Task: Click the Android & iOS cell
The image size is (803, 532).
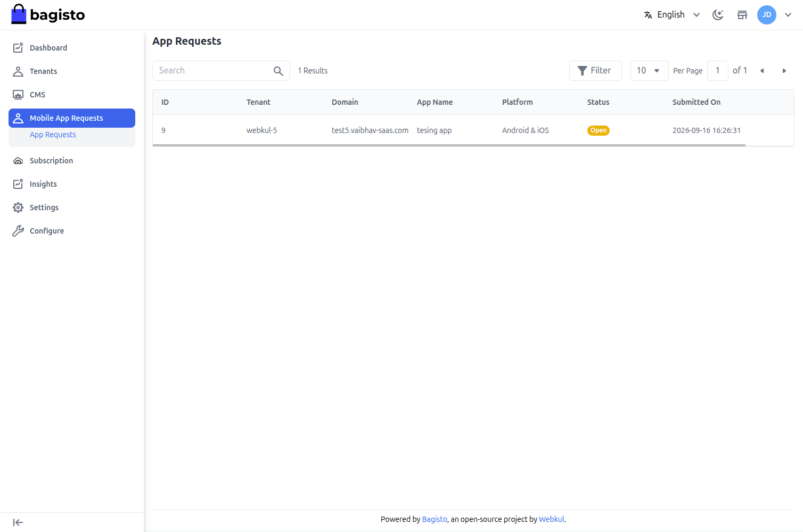Action: point(526,130)
